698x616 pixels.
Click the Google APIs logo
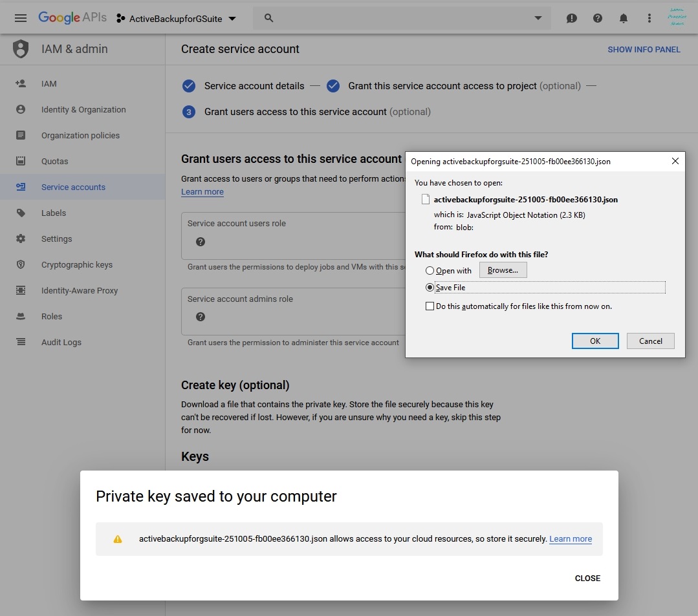(x=72, y=18)
